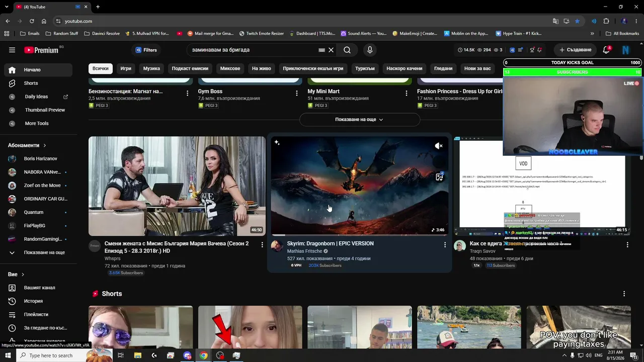
Task: Expand subscriptions with Показване на още
Action: click(38, 252)
